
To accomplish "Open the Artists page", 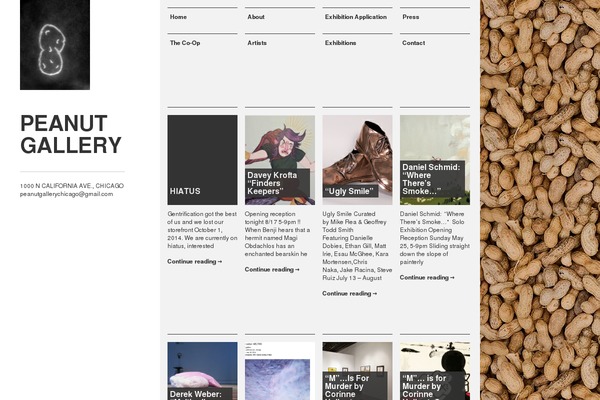I will [257, 43].
